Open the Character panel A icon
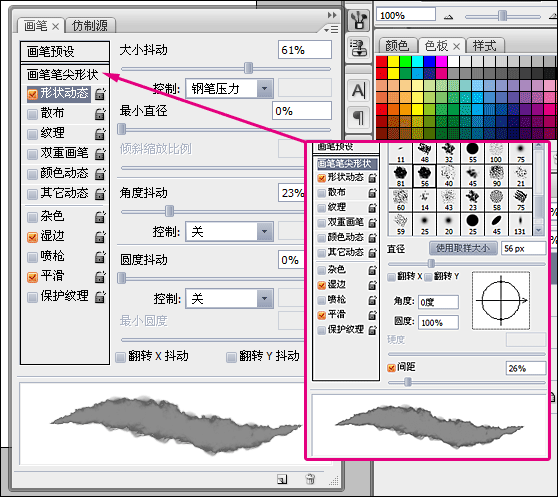Viewport: 558px width, 497px height. [359, 91]
